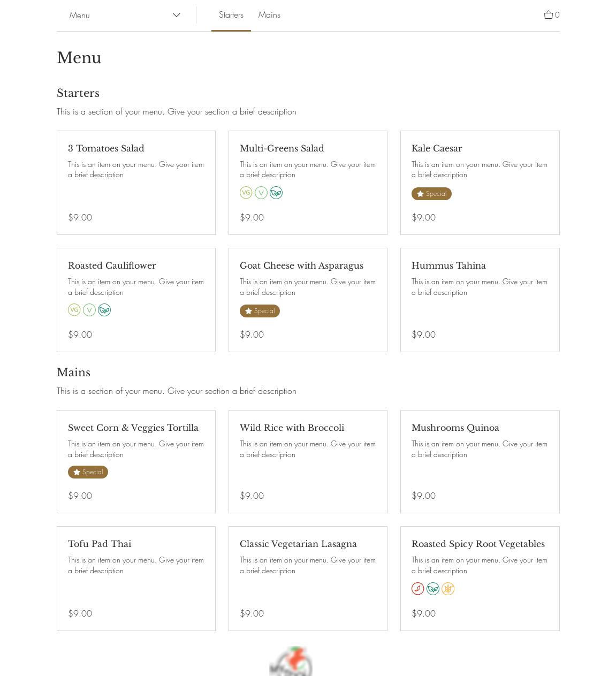Open the shopping cart bag icon

click(549, 15)
